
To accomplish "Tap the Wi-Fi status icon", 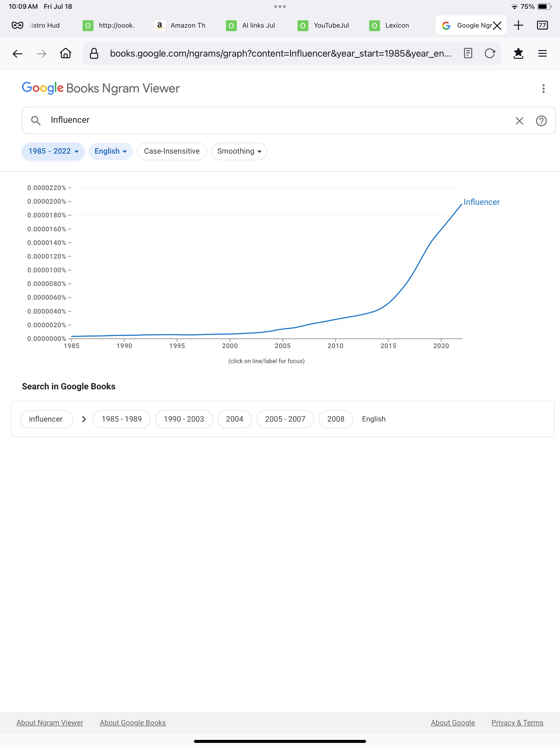I will [514, 6].
